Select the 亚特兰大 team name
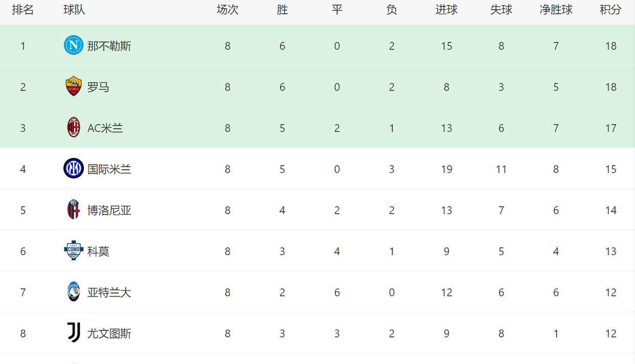The height and width of the screenshot is (364, 635). point(109,292)
